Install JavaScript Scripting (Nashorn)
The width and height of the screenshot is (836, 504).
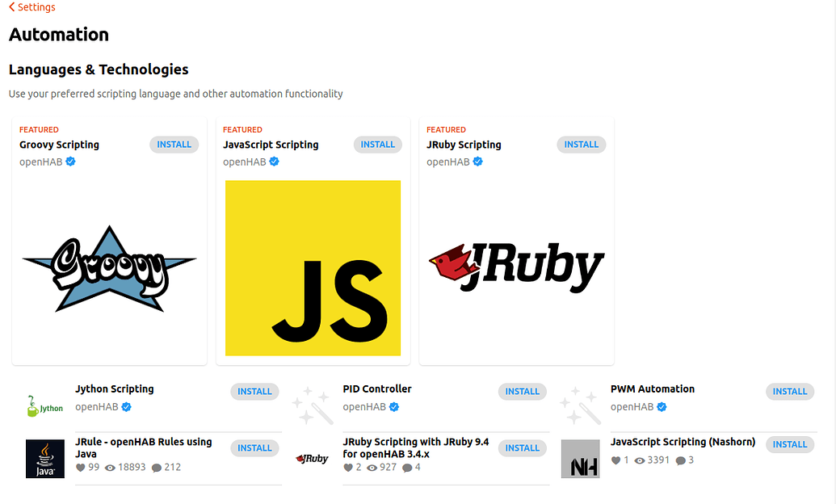pyautogui.click(x=789, y=444)
